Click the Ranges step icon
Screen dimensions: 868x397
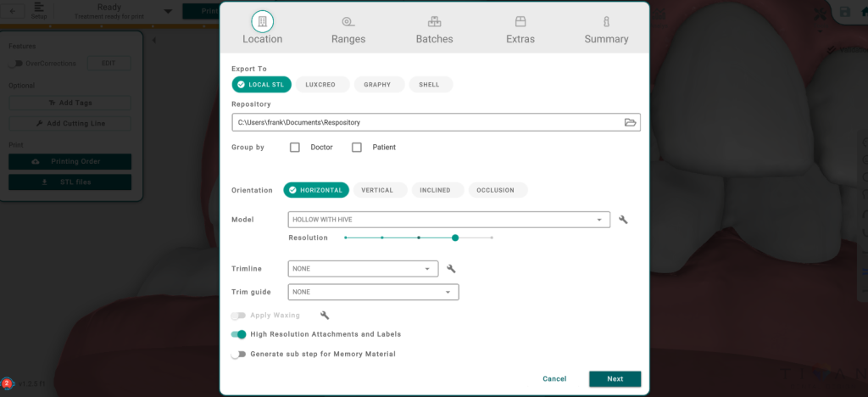coord(348,21)
